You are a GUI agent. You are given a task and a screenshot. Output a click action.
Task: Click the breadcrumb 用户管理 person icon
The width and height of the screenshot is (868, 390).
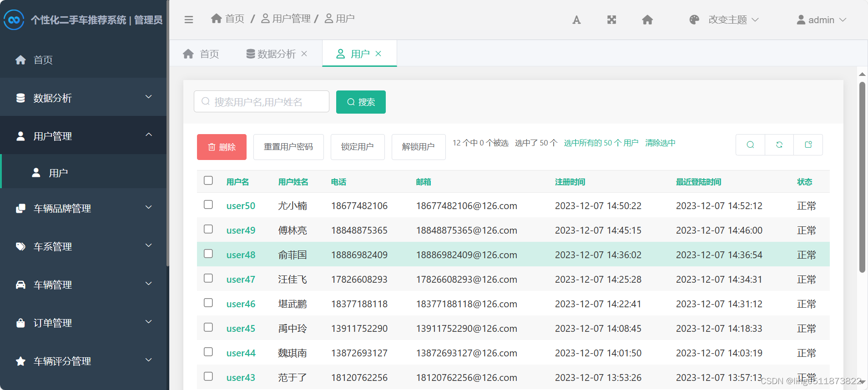click(265, 18)
